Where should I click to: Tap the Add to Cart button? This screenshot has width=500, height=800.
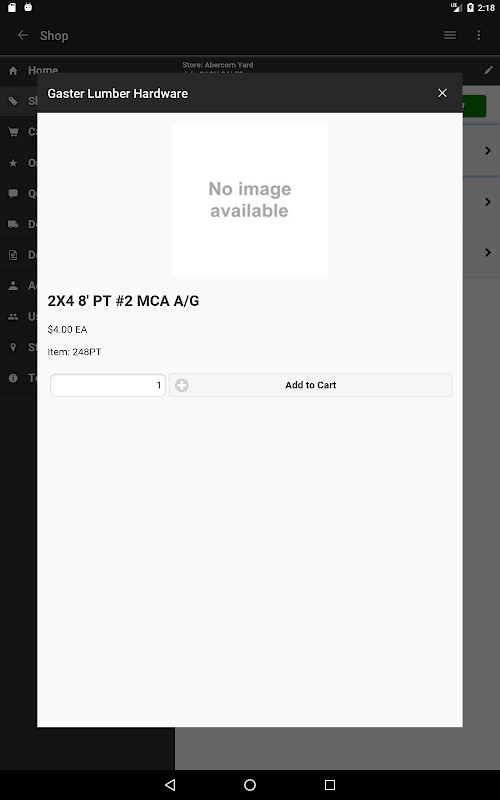click(311, 385)
